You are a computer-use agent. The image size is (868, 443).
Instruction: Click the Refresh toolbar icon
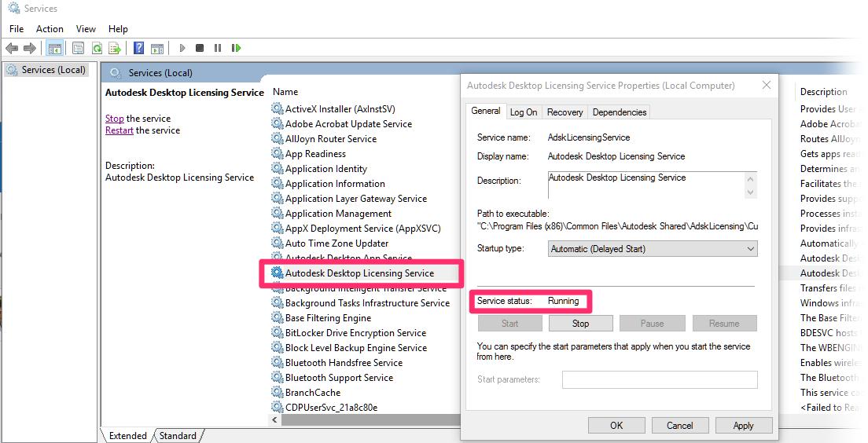[97, 48]
